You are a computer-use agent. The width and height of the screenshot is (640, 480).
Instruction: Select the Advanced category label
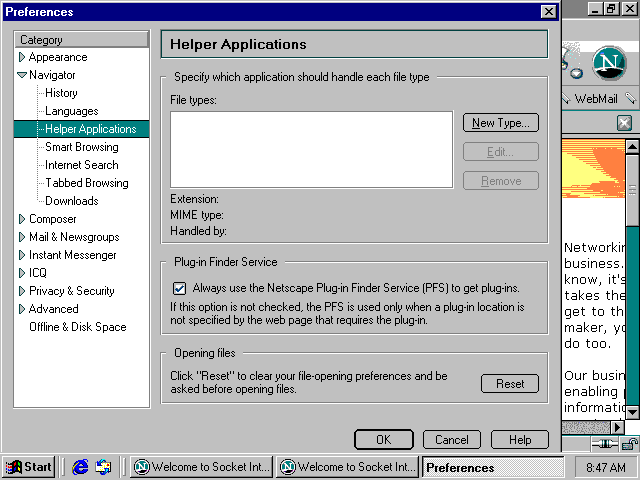(x=53, y=309)
